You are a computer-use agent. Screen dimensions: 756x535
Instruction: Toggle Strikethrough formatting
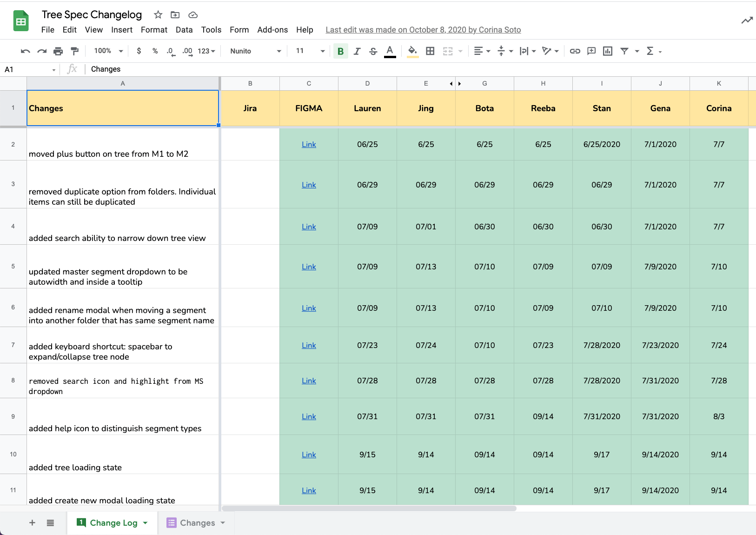click(373, 51)
